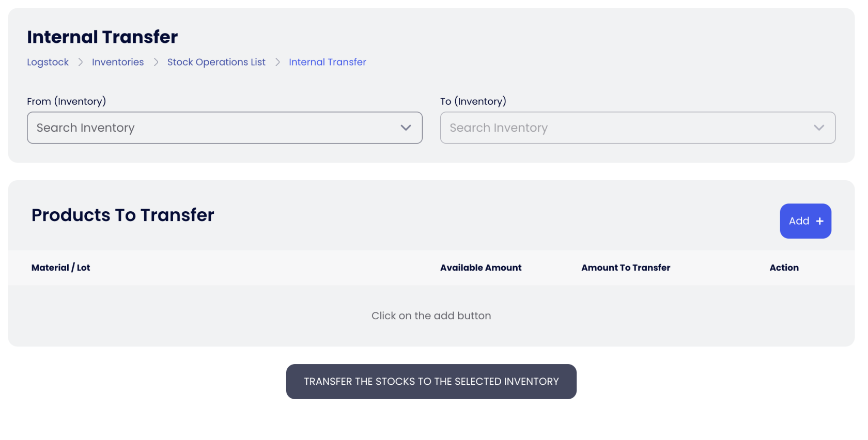Focus the From Search Inventory field
868x440 pixels.
(212, 128)
